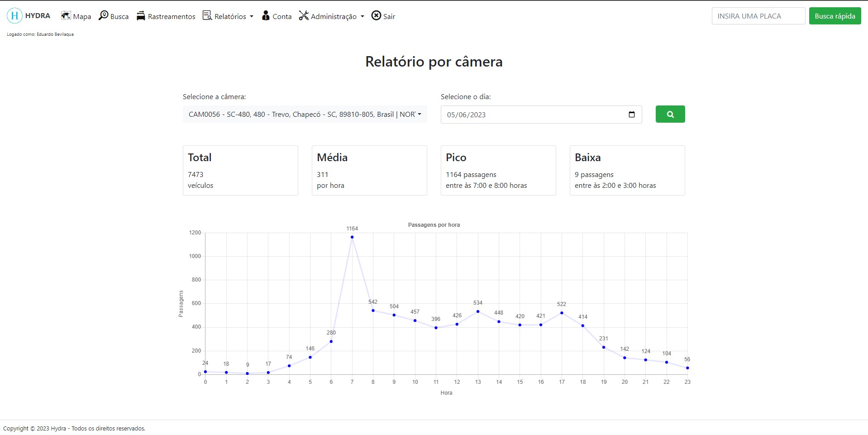Click the data point labeled 504

[x=394, y=315]
